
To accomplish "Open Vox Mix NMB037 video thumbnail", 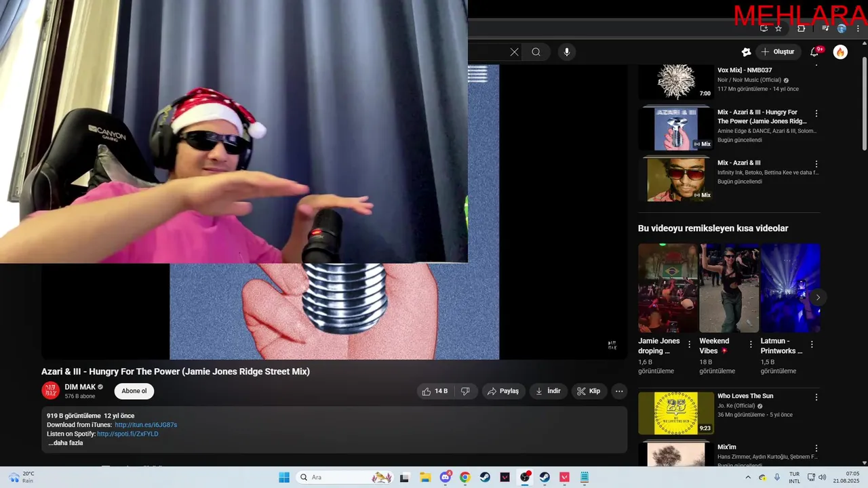I will coord(676,82).
